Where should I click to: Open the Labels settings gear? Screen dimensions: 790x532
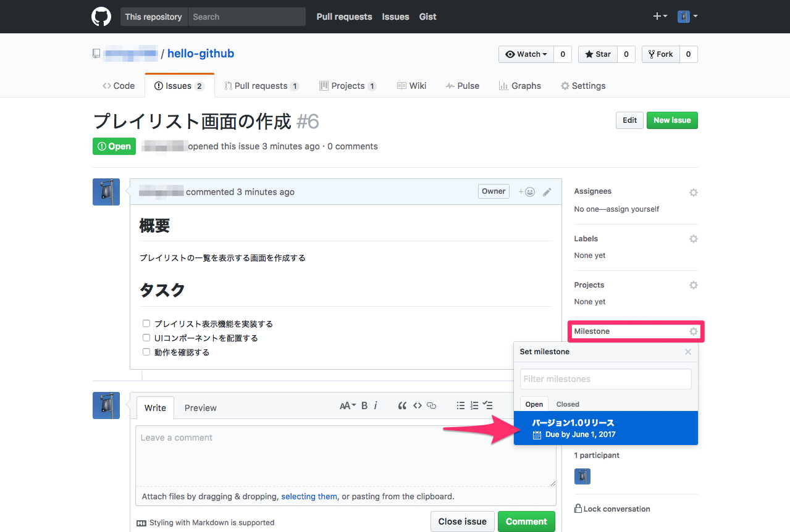tap(693, 239)
